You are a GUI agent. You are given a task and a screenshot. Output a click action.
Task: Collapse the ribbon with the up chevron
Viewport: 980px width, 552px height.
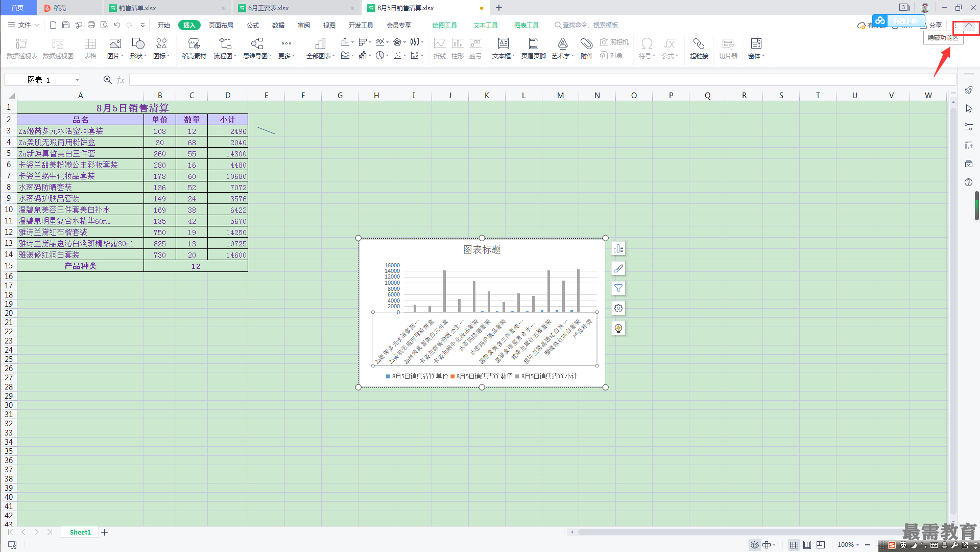[x=968, y=25]
